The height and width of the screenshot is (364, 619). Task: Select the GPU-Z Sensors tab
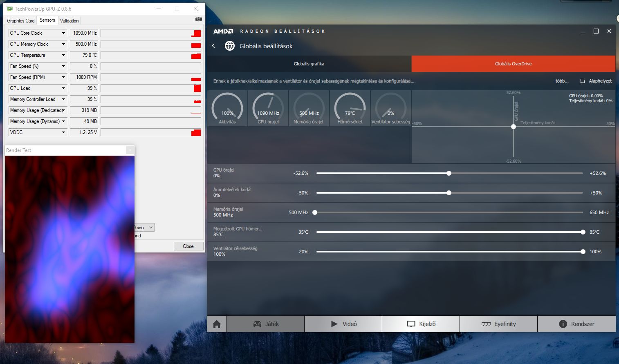coord(47,20)
